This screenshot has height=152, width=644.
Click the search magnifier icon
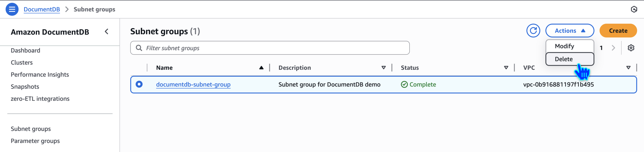click(x=139, y=48)
